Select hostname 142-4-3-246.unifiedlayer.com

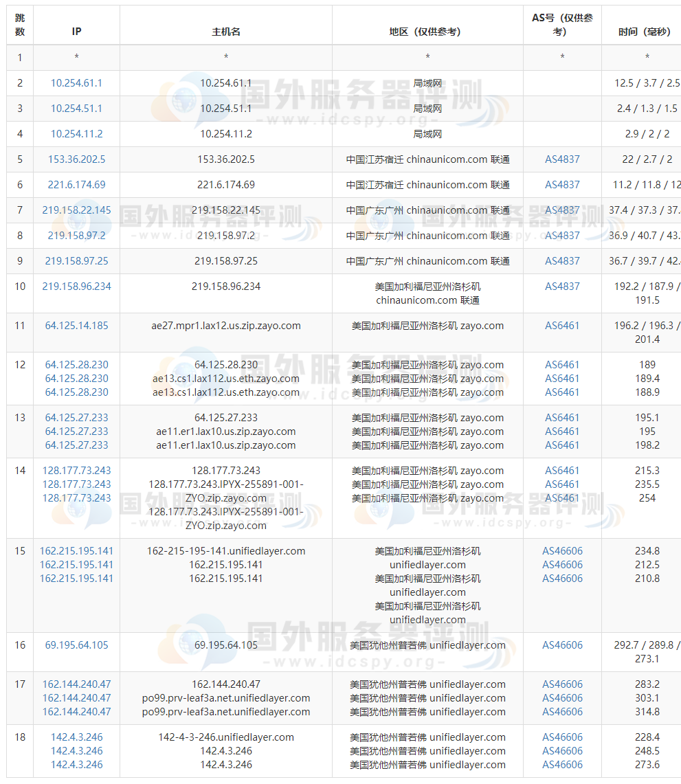[226, 737]
